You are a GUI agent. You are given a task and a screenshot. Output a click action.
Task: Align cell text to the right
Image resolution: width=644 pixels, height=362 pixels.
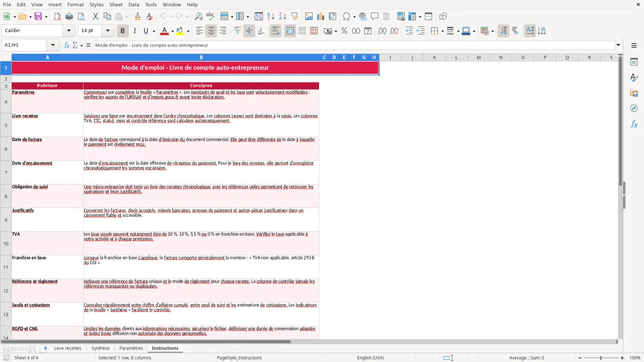223,31
